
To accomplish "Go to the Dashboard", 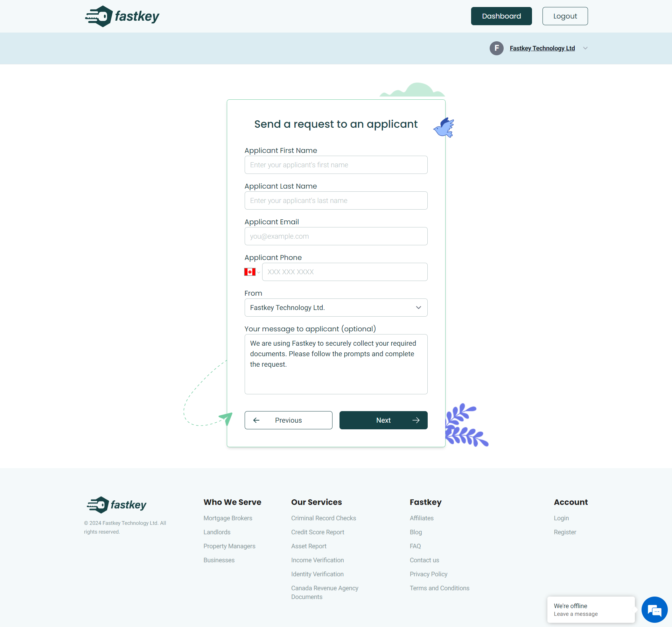I will 501,16.
